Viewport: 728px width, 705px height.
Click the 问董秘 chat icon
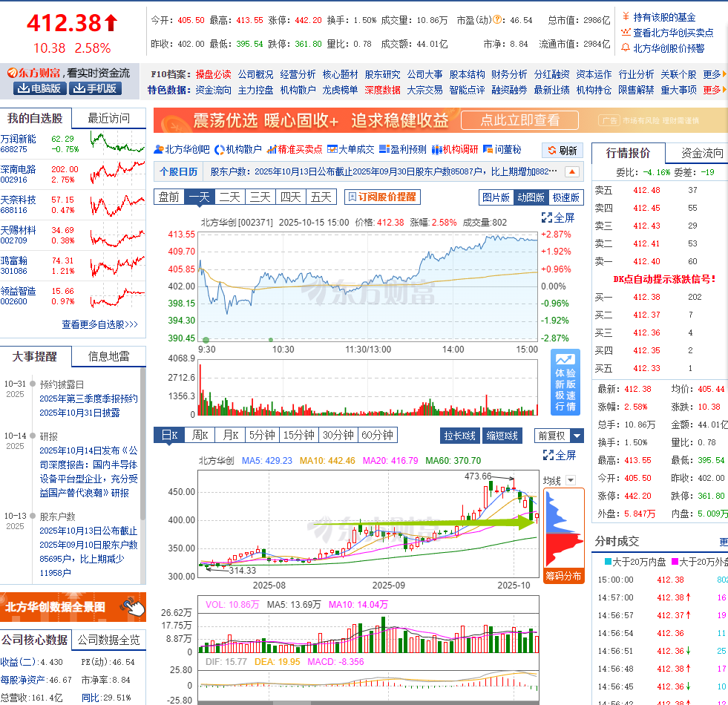click(488, 150)
